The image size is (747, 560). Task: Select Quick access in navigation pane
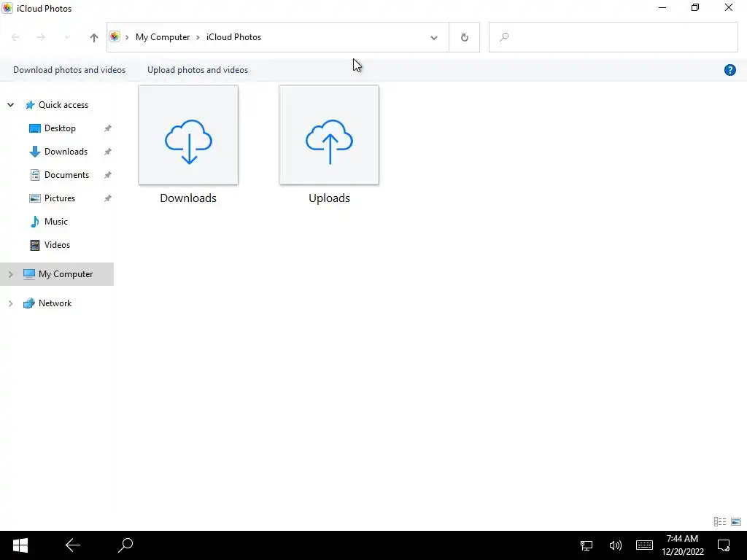coord(63,105)
